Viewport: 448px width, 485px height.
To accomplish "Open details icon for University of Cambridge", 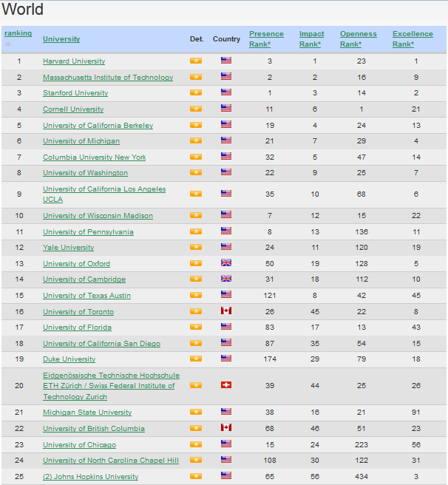I will tap(196, 279).
